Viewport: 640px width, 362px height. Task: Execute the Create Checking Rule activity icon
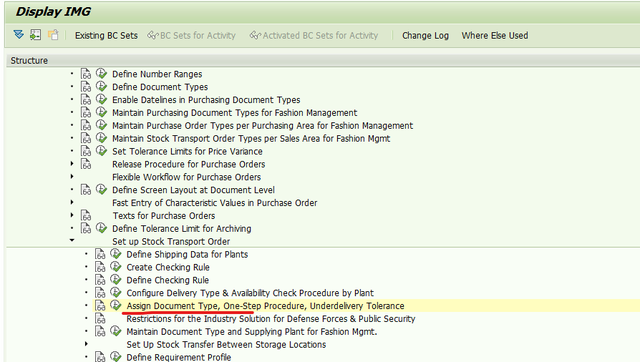pos(116,267)
